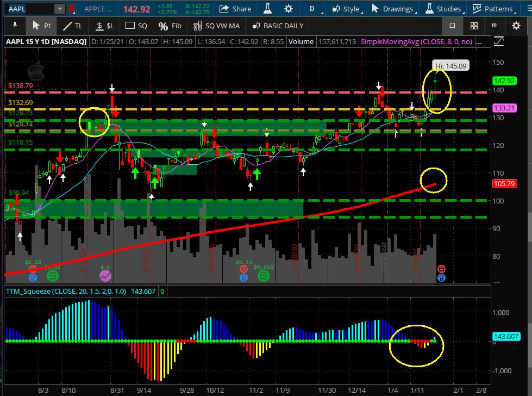Open the symbol selector dropdown arrow
The height and width of the screenshot is (396, 532).
coord(60,9)
